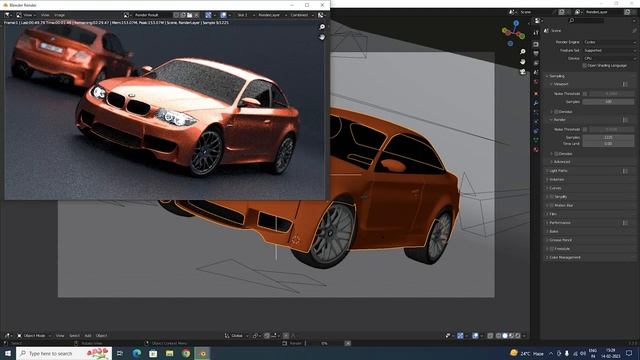Open Add menu in 3D viewport header

[88, 336]
